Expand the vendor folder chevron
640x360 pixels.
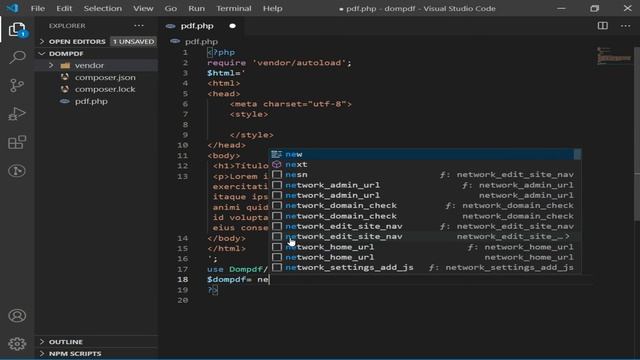[51, 65]
